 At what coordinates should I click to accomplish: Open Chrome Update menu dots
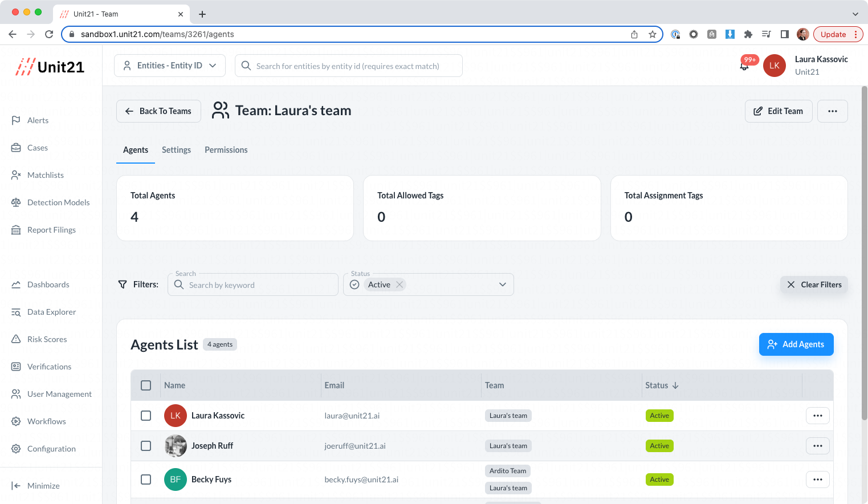(855, 34)
